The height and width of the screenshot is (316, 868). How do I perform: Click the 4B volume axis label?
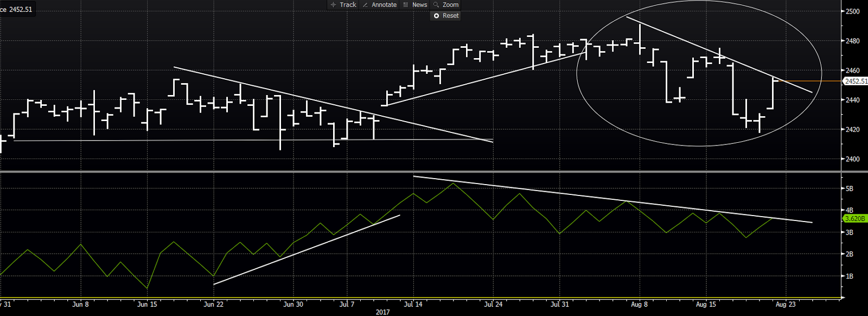coord(850,210)
